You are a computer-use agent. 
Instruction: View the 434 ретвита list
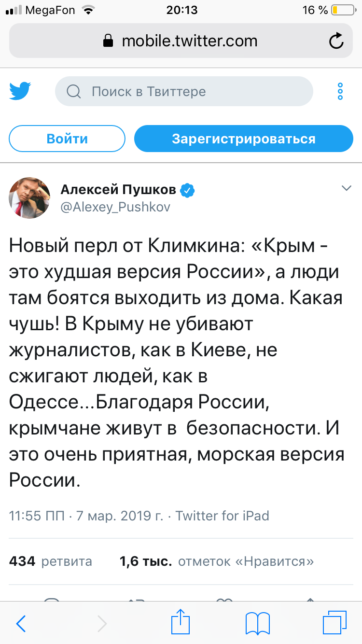(x=51, y=561)
